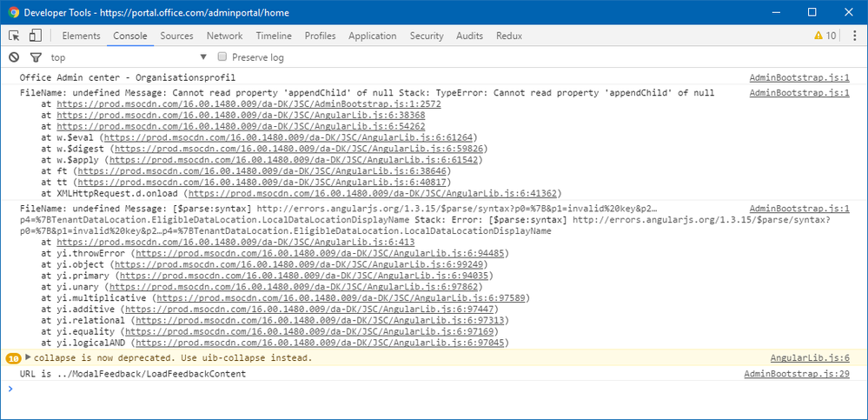Click the Chrome icon in the title bar
The image size is (868, 420).
click(13, 12)
